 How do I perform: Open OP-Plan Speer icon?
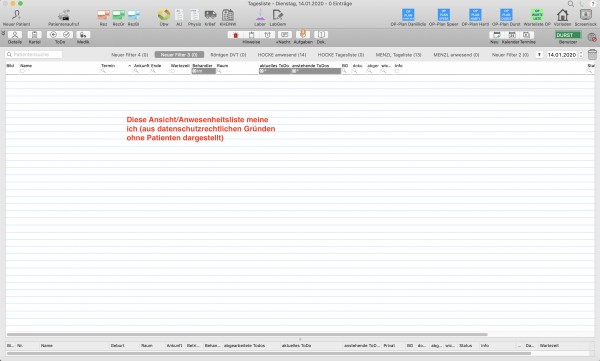click(x=443, y=15)
